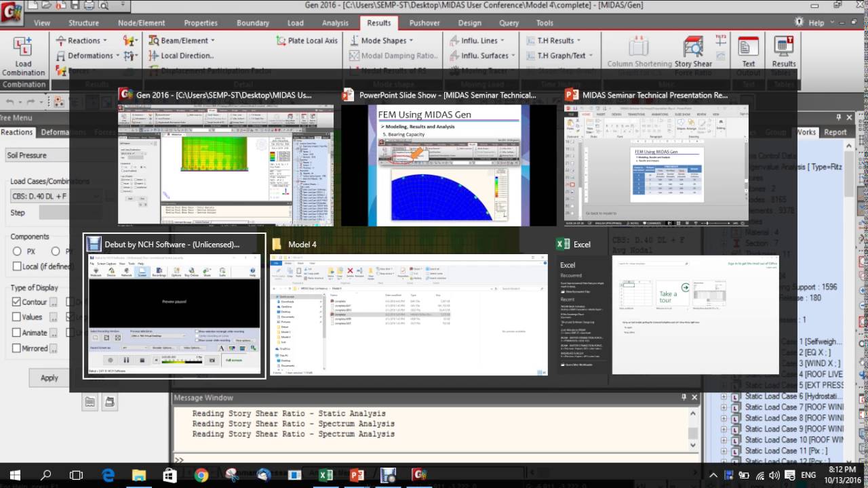Open the Text Output tool
868x488 pixels.
(749, 56)
